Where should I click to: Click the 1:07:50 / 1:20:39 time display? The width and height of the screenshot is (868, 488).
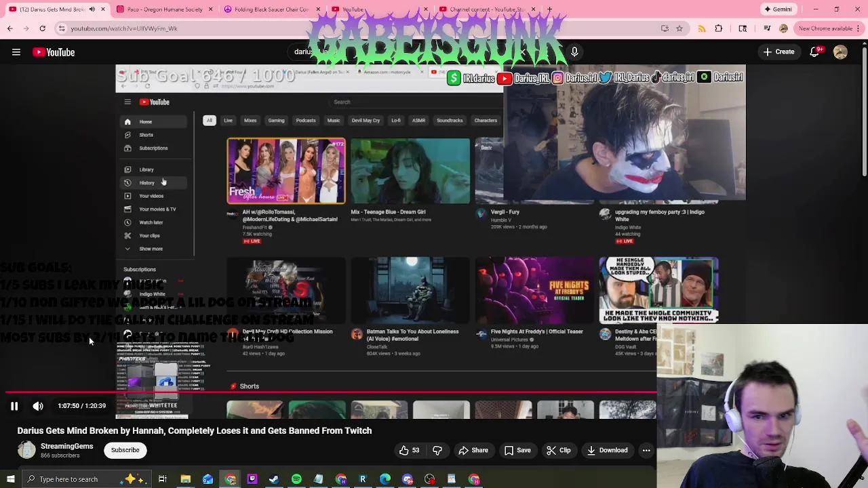point(82,406)
